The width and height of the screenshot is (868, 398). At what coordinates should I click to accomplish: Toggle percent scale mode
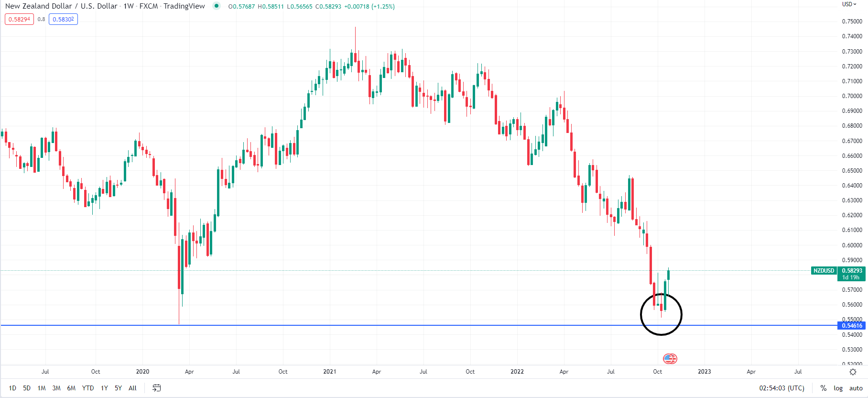point(824,388)
